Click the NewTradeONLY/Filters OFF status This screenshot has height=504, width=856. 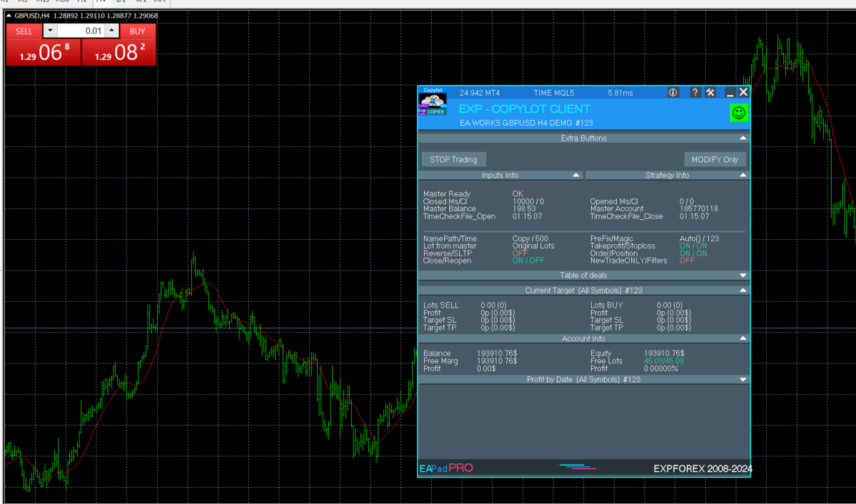[687, 261]
